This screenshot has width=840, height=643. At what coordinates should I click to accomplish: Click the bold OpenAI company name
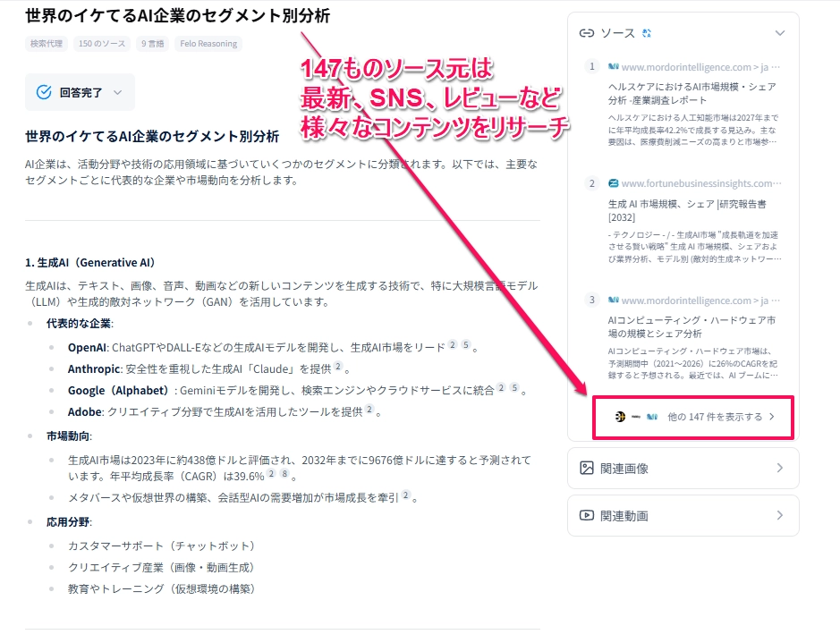(87, 348)
